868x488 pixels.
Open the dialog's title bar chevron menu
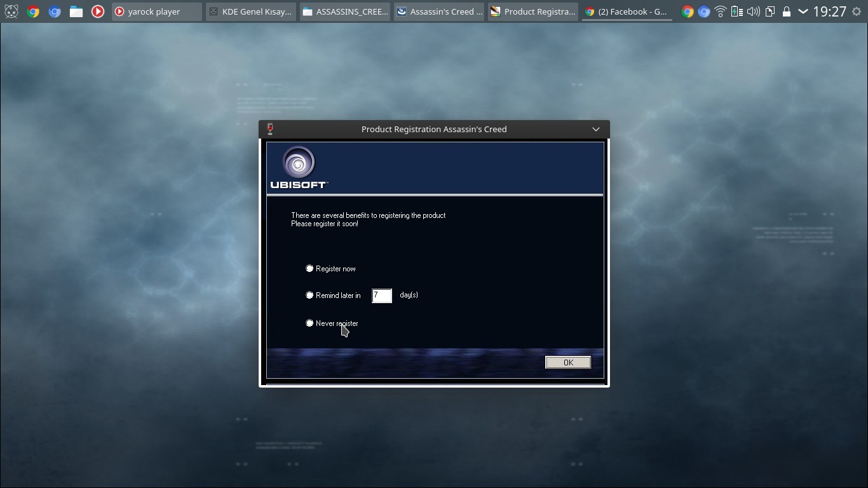[595, 129]
